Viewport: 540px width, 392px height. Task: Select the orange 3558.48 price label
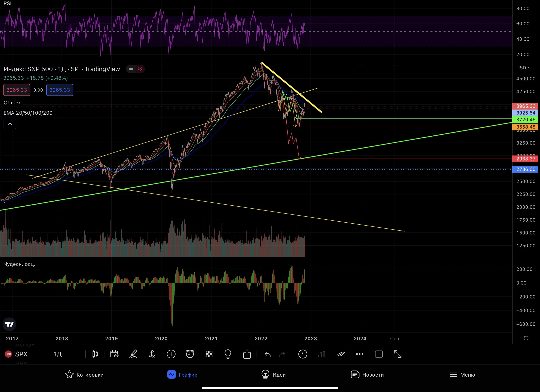pyautogui.click(x=525, y=127)
